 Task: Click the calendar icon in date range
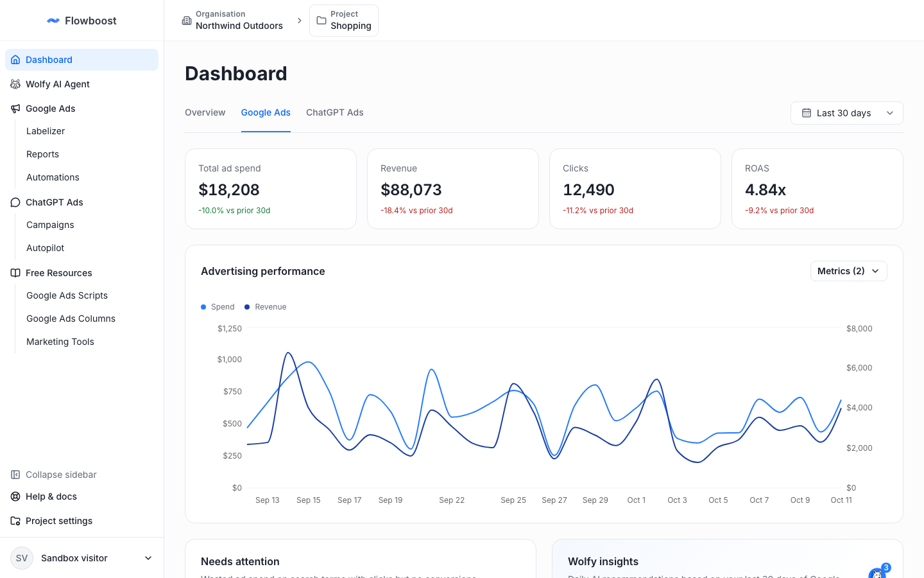[807, 113]
